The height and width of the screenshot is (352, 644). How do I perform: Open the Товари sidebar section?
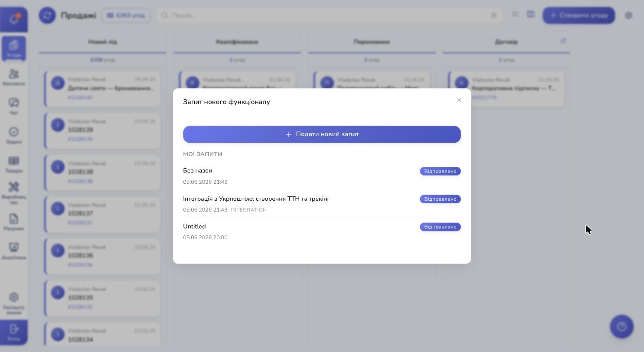pyautogui.click(x=14, y=164)
